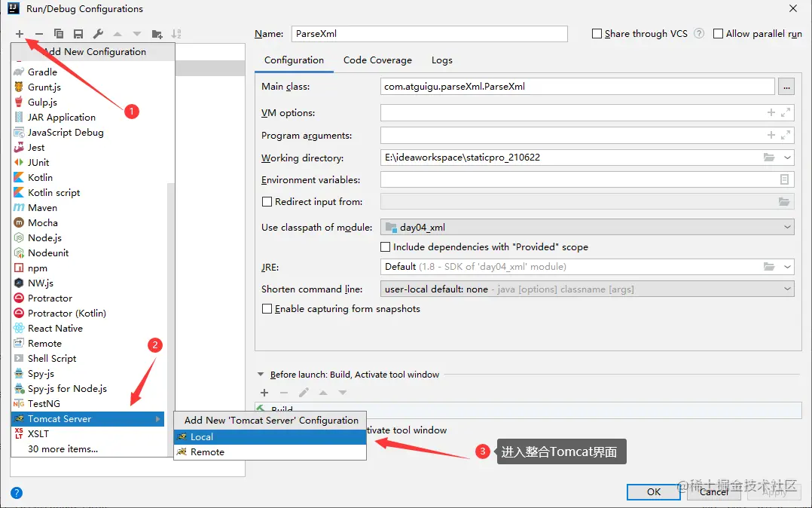The height and width of the screenshot is (508, 812).
Task: Sort configurations with the sort icon
Action: (176, 34)
